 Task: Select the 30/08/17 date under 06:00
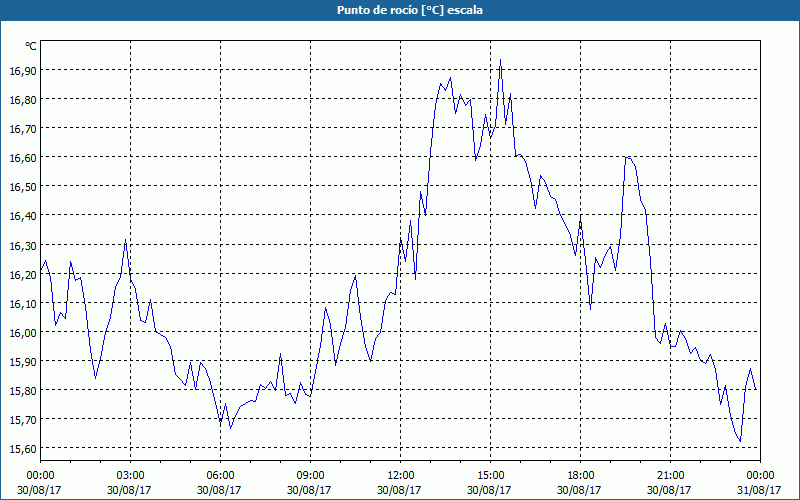click(x=219, y=490)
